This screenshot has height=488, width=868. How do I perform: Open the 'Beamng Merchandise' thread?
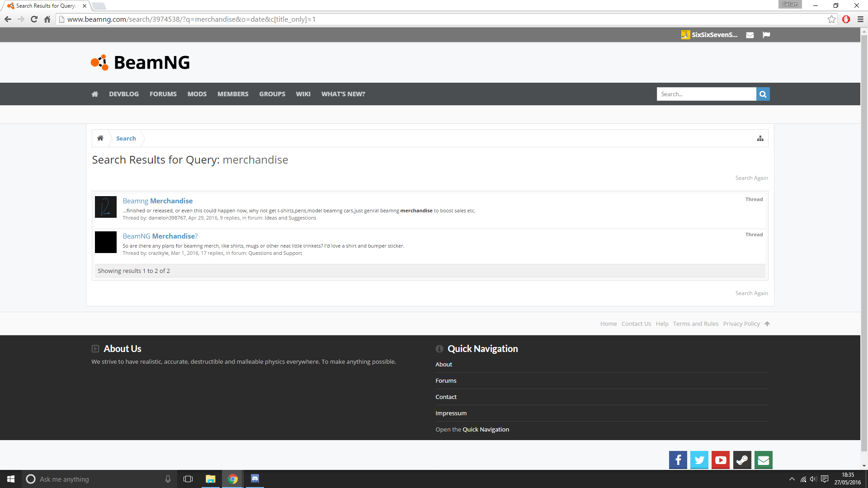pyautogui.click(x=157, y=201)
